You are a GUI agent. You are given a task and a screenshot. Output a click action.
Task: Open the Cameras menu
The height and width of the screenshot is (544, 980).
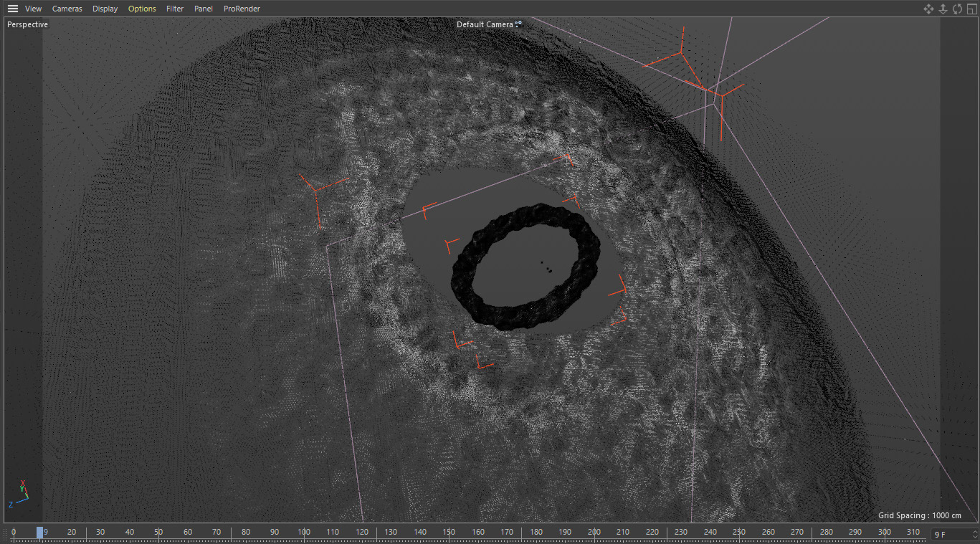[x=67, y=9]
